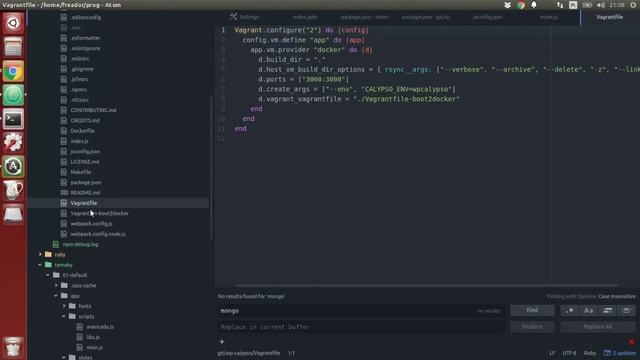
Task: Open CREDITS.md in file tree
Action: 85,120
